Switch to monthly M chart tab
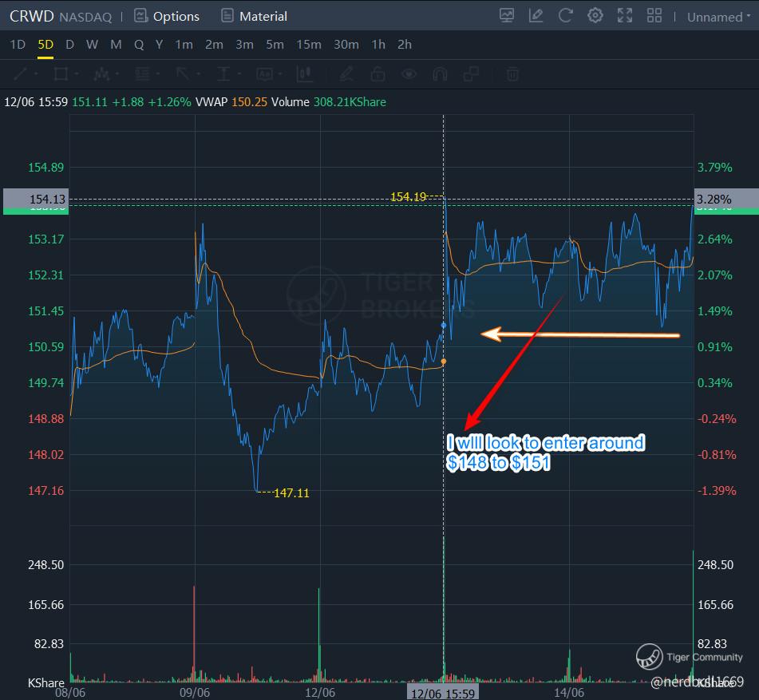Viewport: 759px width, 700px height. click(116, 45)
